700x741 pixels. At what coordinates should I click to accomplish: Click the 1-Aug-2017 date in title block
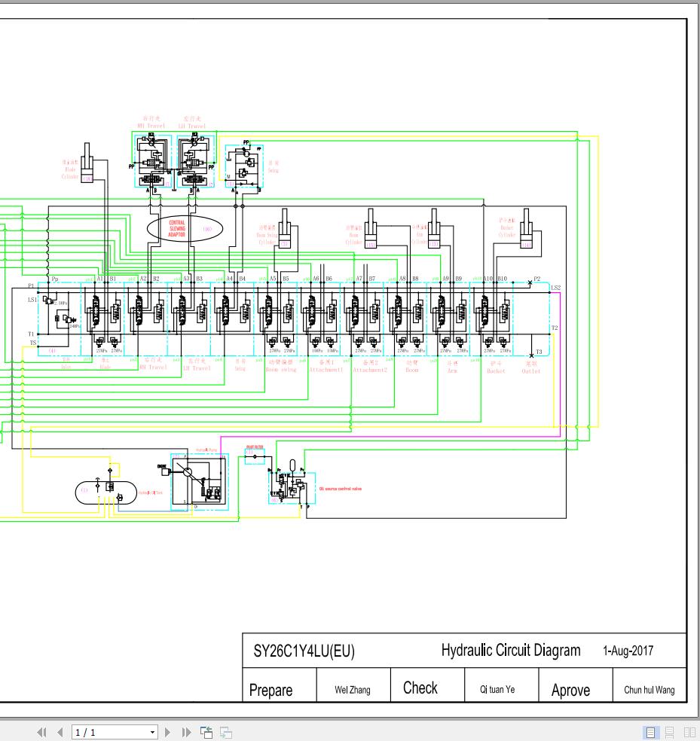[x=628, y=651]
